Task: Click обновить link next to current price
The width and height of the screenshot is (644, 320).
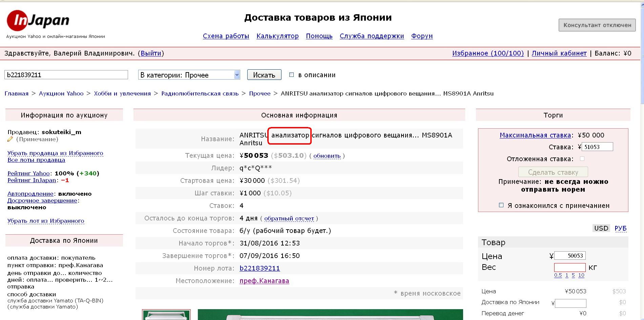Action: [327, 156]
